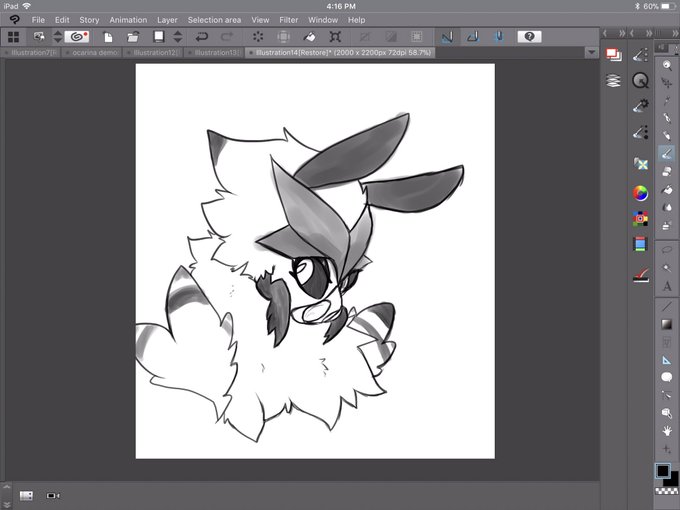Open the Help menu
Viewport: 680px width, 510px height.
pyautogui.click(x=356, y=20)
